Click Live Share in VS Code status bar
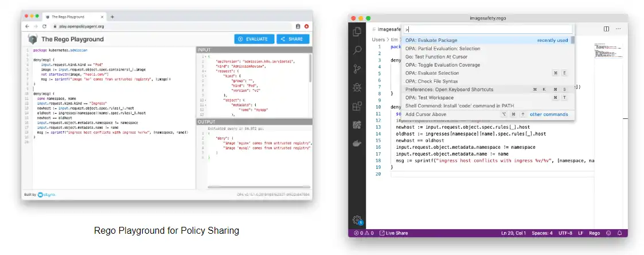Screen dimensions: 644x255 393,233
